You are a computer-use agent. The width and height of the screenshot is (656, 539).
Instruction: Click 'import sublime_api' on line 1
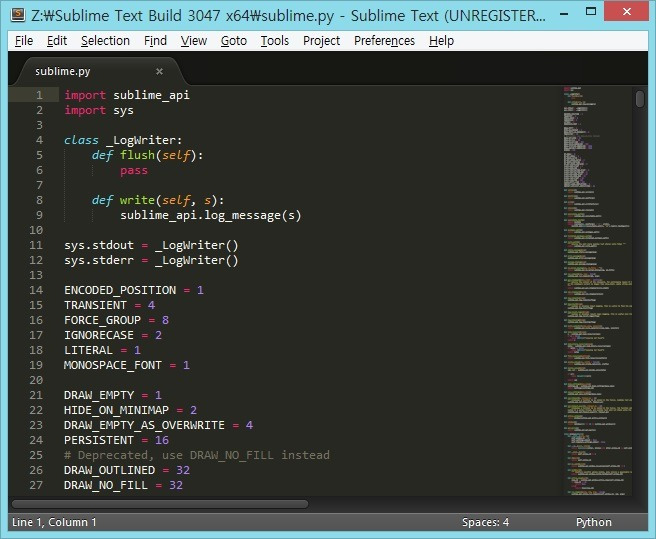pos(127,95)
